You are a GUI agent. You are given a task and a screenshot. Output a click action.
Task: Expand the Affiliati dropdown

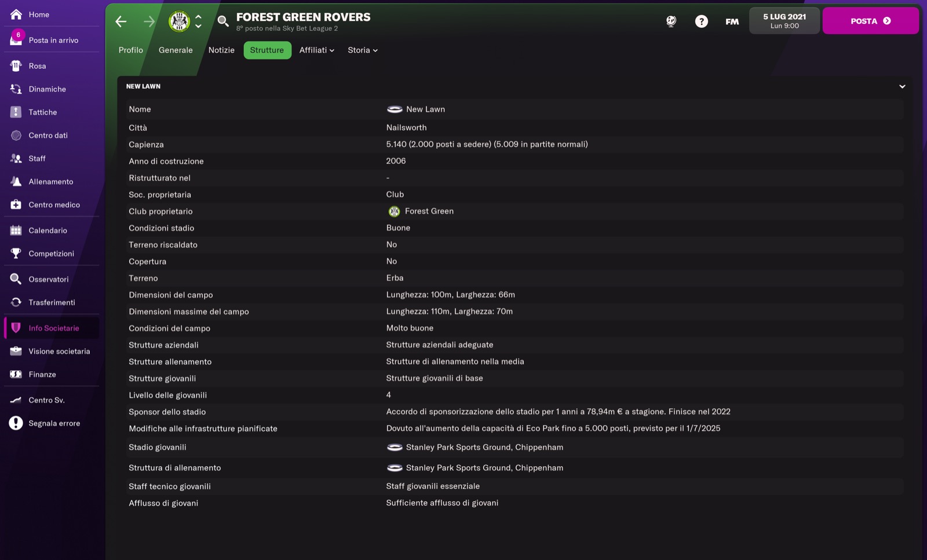pyautogui.click(x=317, y=50)
